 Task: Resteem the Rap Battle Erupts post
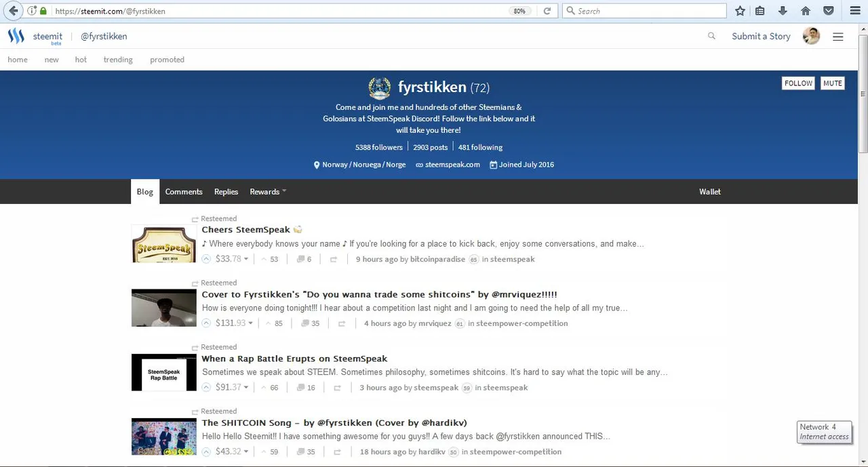[337, 388]
